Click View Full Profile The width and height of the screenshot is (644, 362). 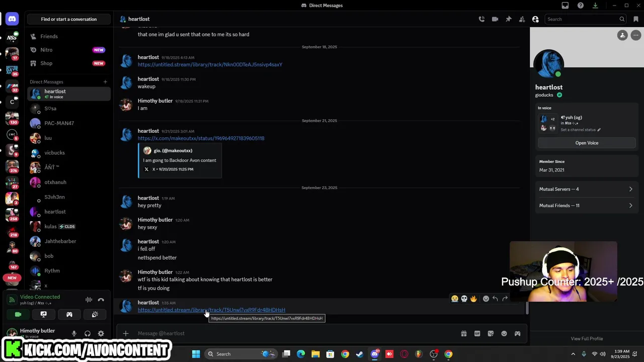pyautogui.click(x=587, y=338)
